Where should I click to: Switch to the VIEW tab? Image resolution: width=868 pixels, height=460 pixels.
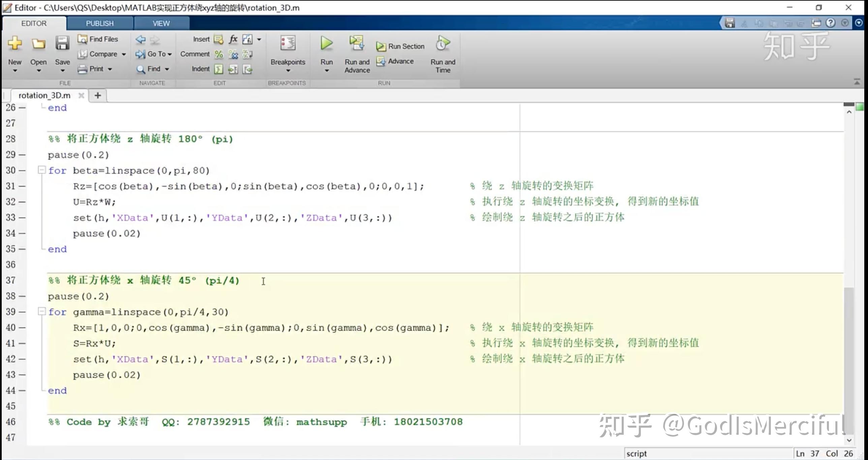click(x=161, y=24)
